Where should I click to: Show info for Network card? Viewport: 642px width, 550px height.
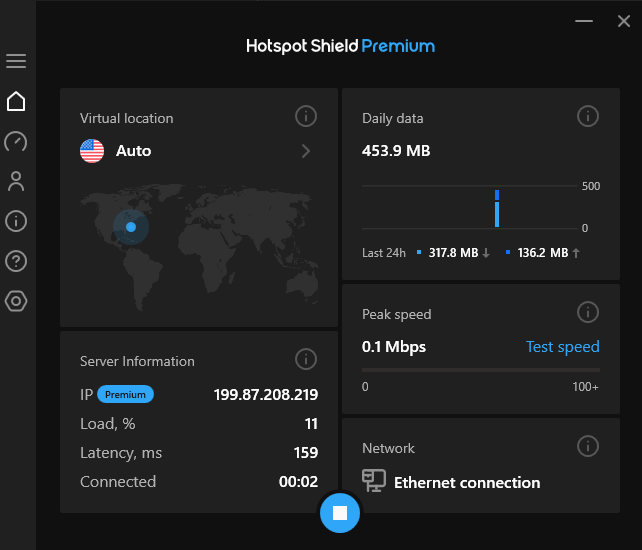coord(588,446)
